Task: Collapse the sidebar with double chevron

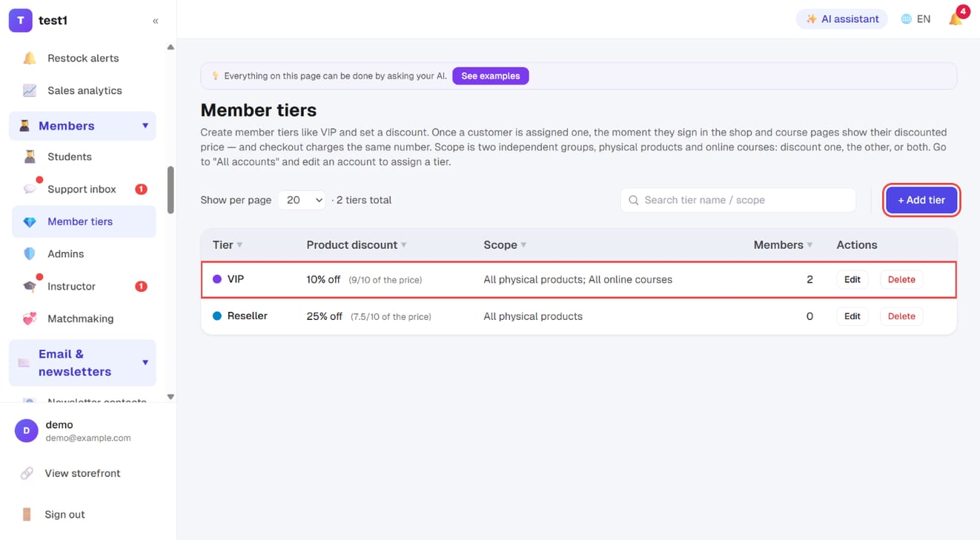Action: click(x=156, y=21)
